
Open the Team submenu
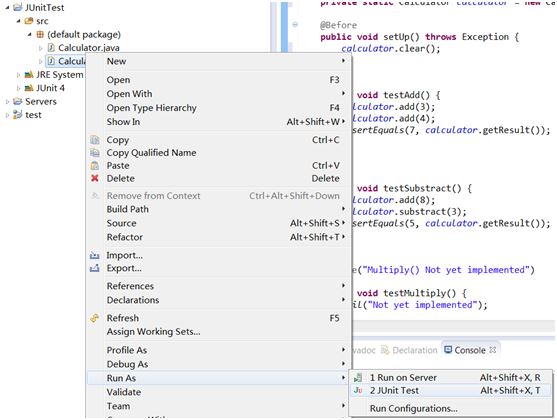pos(218,406)
